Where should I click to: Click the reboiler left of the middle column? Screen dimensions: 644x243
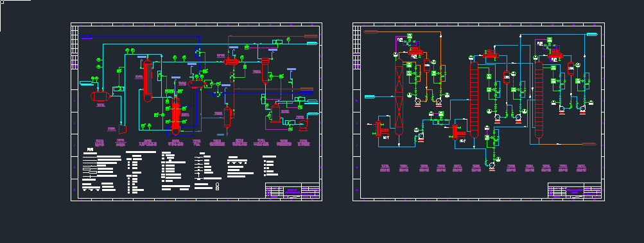(x=455, y=132)
